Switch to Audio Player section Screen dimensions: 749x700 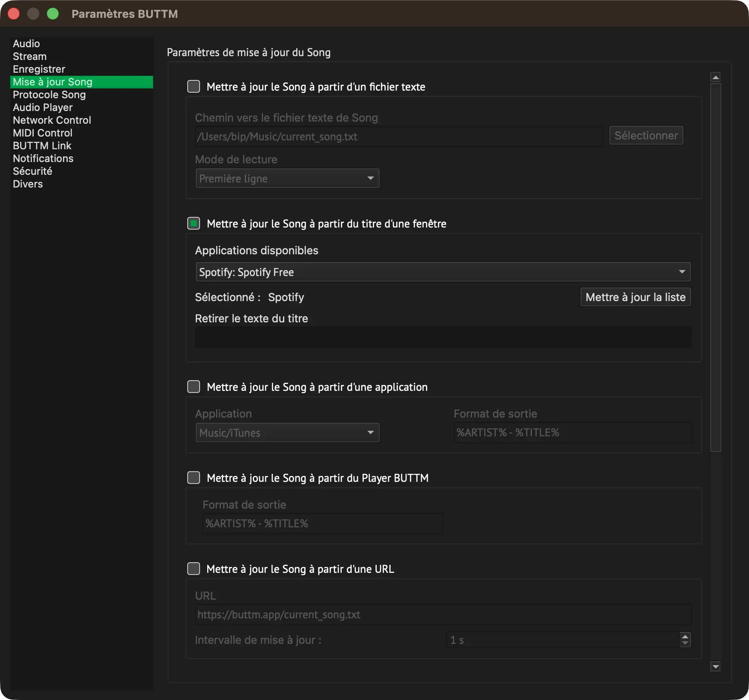[81, 108]
